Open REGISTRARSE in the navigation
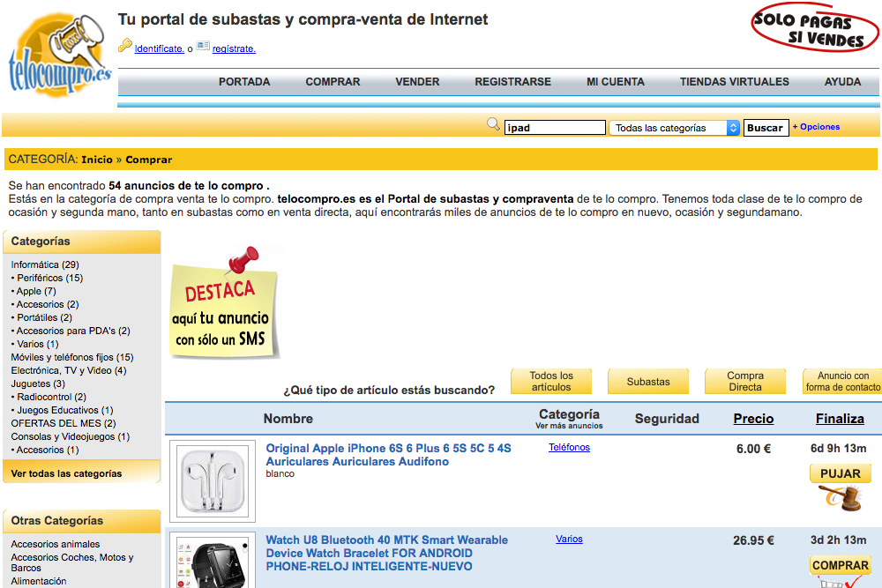Image resolution: width=882 pixels, height=588 pixels. pyautogui.click(x=513, y=81)
